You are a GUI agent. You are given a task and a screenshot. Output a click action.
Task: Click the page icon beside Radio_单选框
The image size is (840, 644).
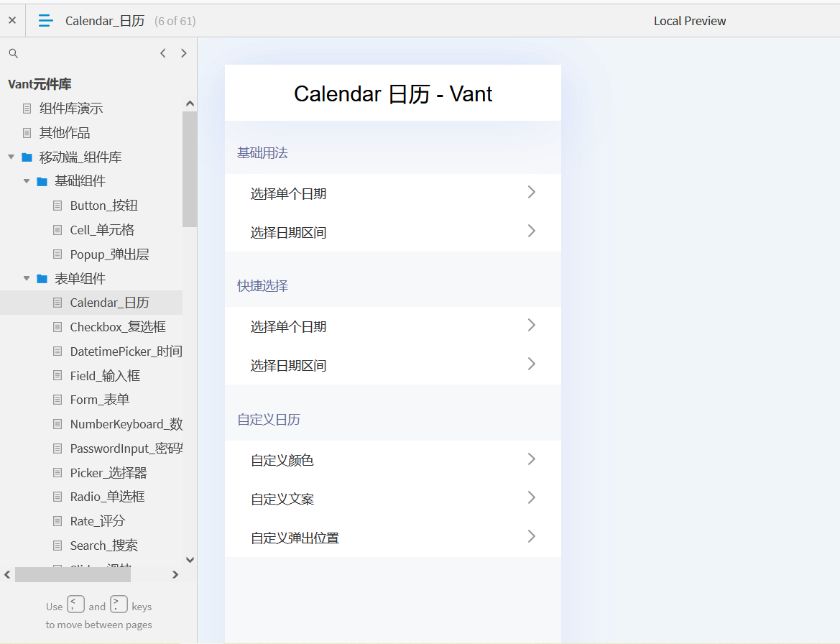point(57,497)
